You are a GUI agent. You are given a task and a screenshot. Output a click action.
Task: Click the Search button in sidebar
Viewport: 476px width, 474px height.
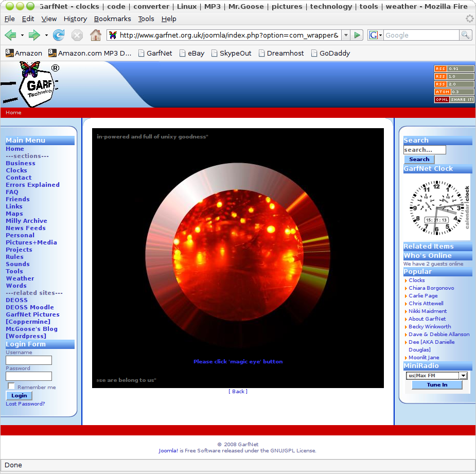[x=419, y=159]
